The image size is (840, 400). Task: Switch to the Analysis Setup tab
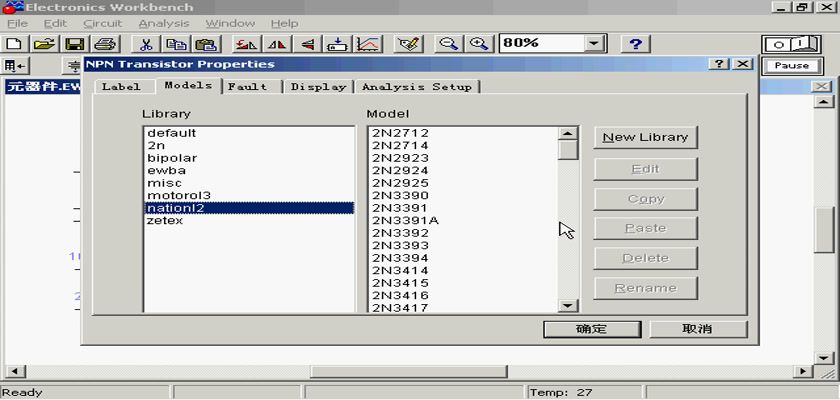pyautogui.click(x=417, y=87)
